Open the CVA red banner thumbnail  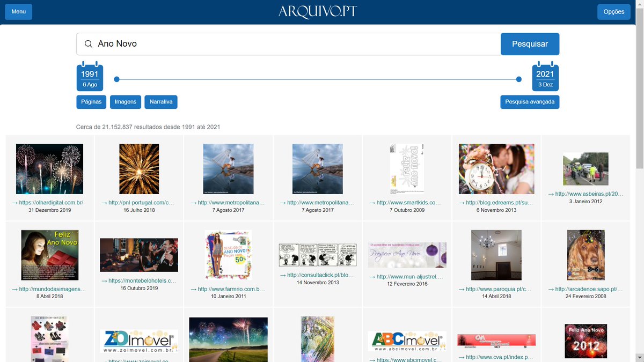[x=496, y=341]
